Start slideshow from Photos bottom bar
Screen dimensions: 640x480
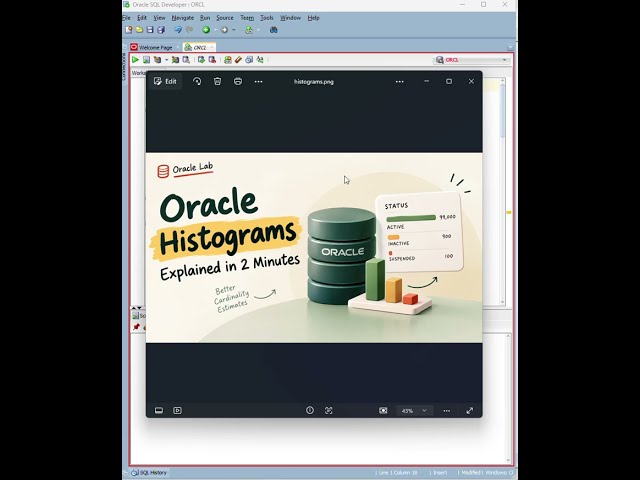pyautogui.click(x=177, y=411)
